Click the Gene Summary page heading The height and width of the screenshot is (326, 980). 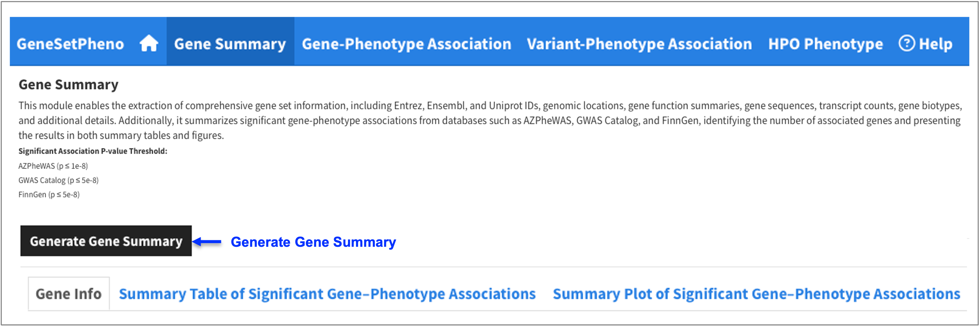pos(68,85)
